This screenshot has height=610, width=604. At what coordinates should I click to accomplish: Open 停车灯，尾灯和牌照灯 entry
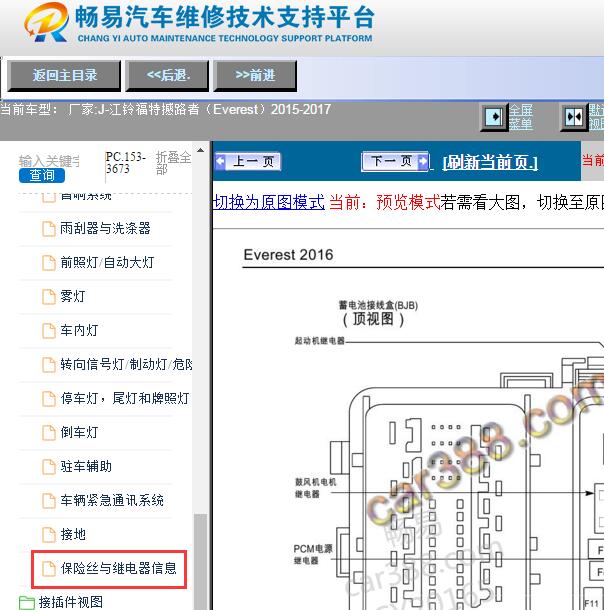tap(125, 398)
